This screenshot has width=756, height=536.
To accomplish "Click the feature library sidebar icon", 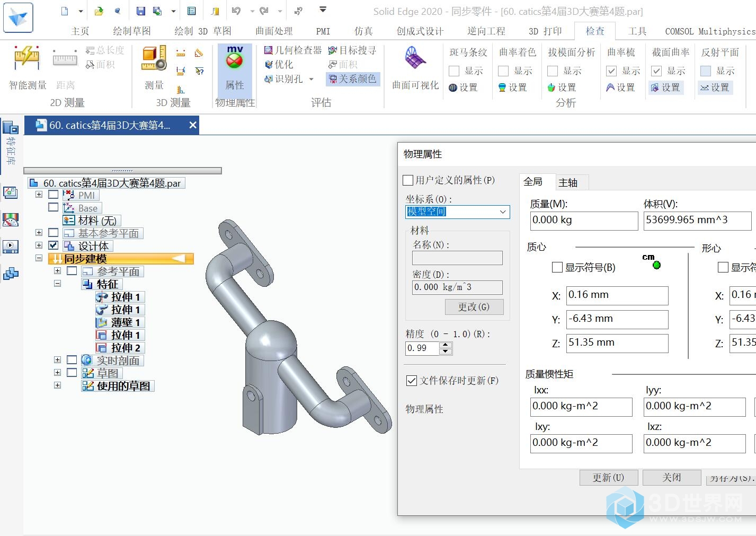I will pyautogui.click(x=11, y=129).
